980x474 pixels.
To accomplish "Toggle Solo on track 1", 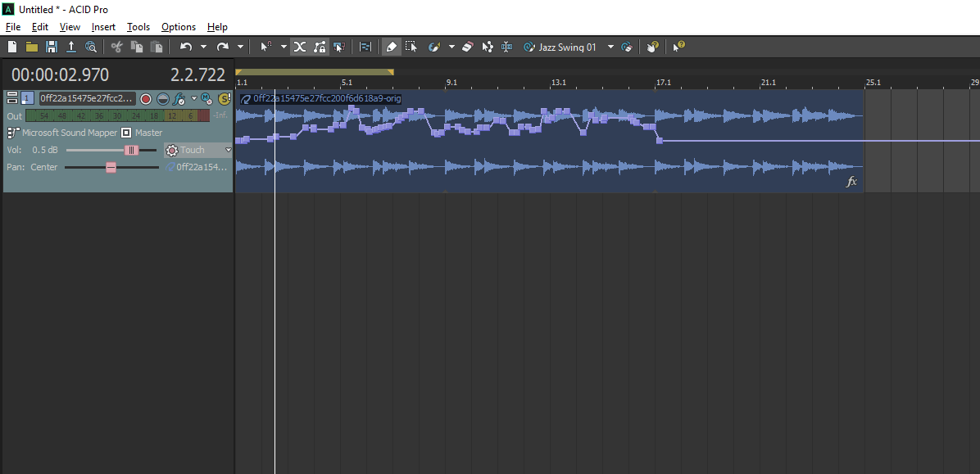I will tap(224, 99).
